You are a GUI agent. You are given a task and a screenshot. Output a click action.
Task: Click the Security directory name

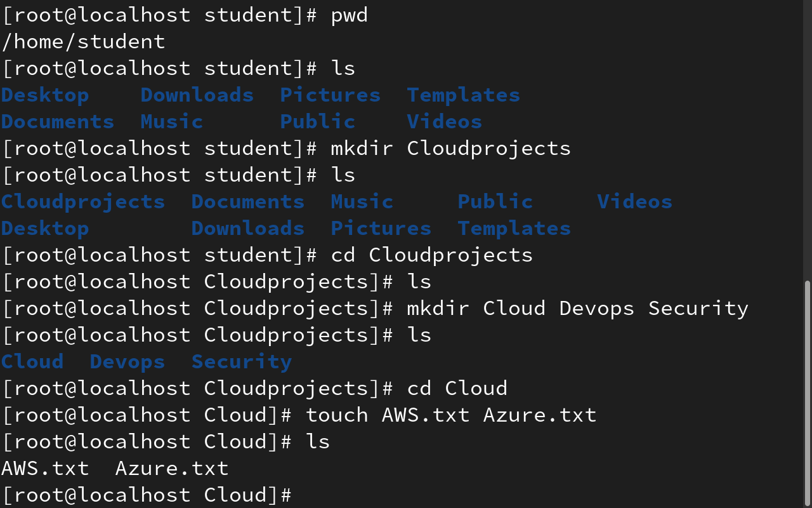click(x=242, y=362)
